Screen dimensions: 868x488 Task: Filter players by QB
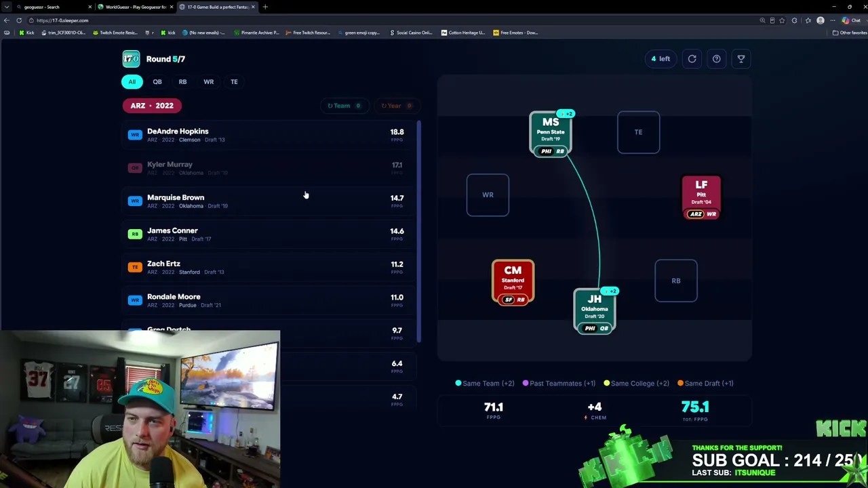point(157,82)
